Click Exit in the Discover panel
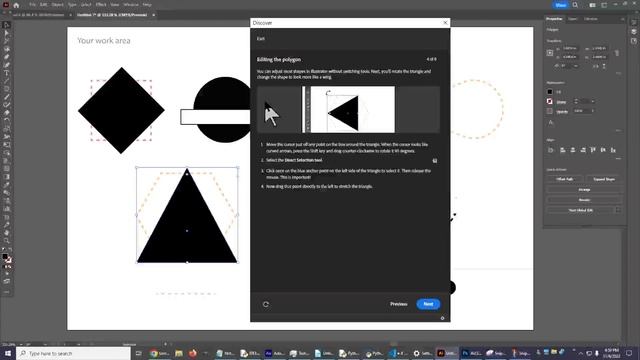Viewport: 640px width, 360px height. 261,39
